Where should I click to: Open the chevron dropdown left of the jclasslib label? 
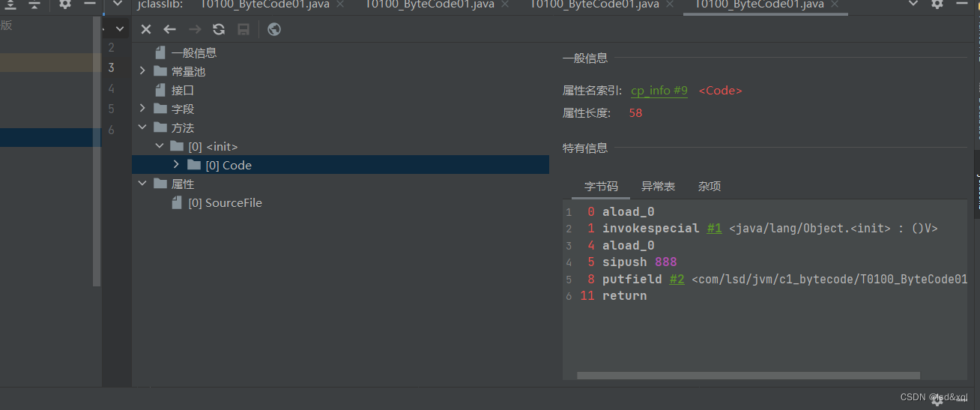tap(117, 4)
